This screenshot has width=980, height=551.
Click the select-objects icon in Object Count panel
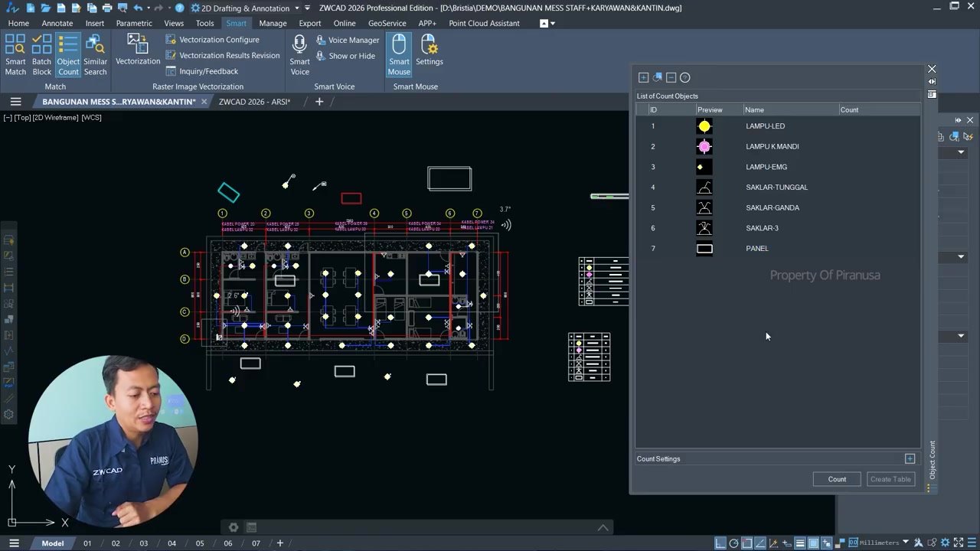tap(657, 77)
